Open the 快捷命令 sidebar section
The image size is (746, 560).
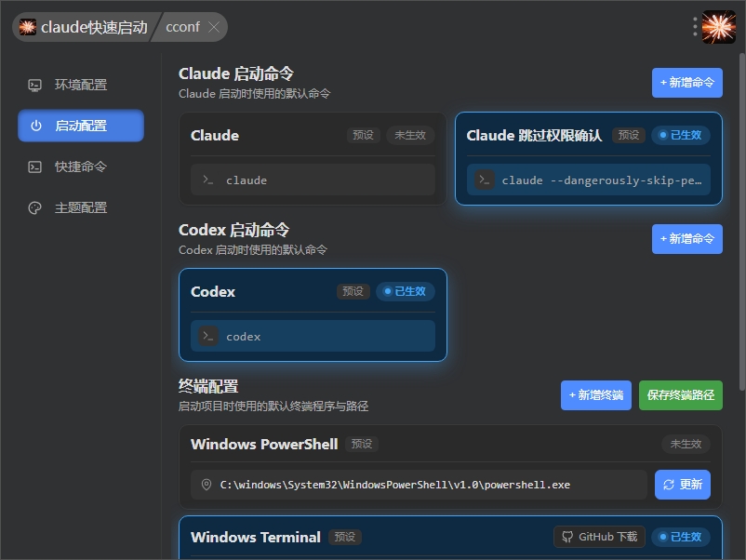tap(81, 167)
